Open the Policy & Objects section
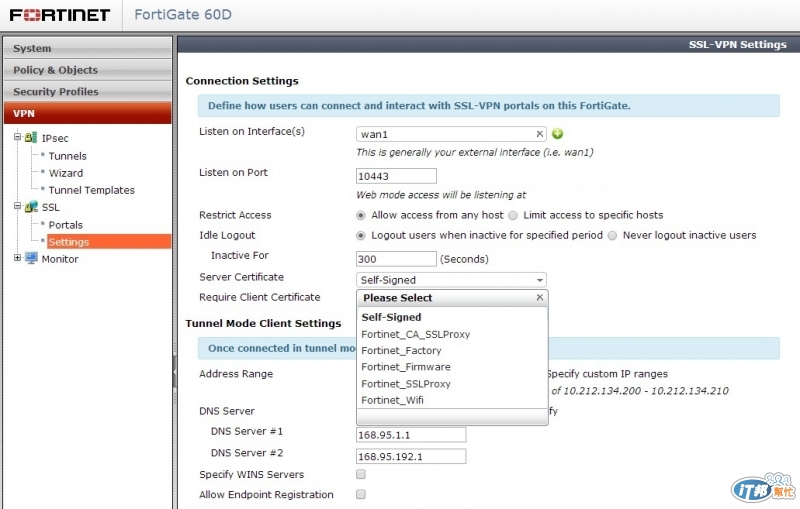Image resolution: width=800 pixels, height=509 pixels. point(88,70)
